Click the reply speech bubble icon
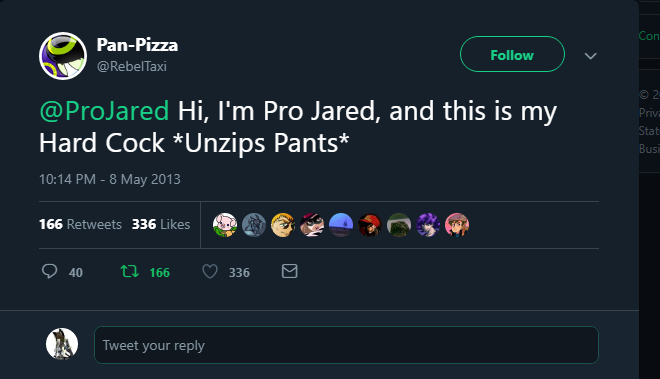Image resolution: width=660 pixels, height=379 pixels. click(50, 271)
